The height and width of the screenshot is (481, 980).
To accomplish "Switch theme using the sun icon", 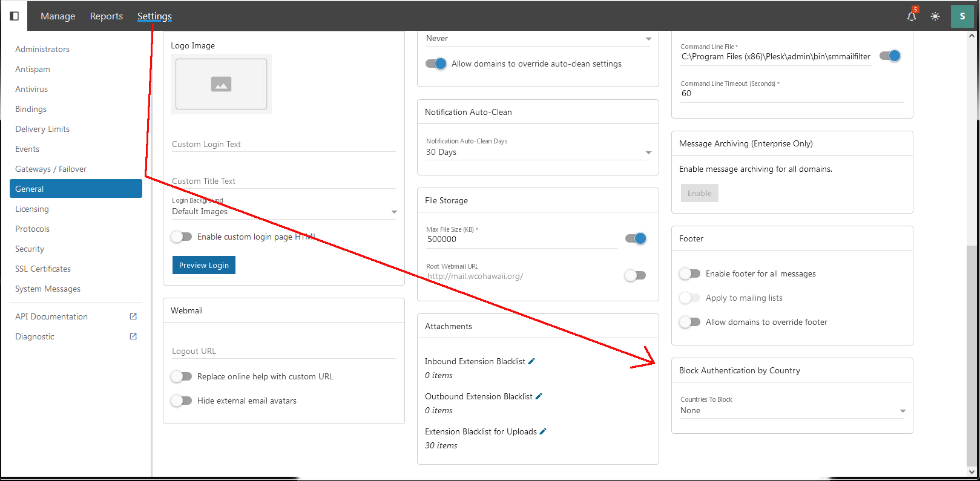I will point(935,16).
